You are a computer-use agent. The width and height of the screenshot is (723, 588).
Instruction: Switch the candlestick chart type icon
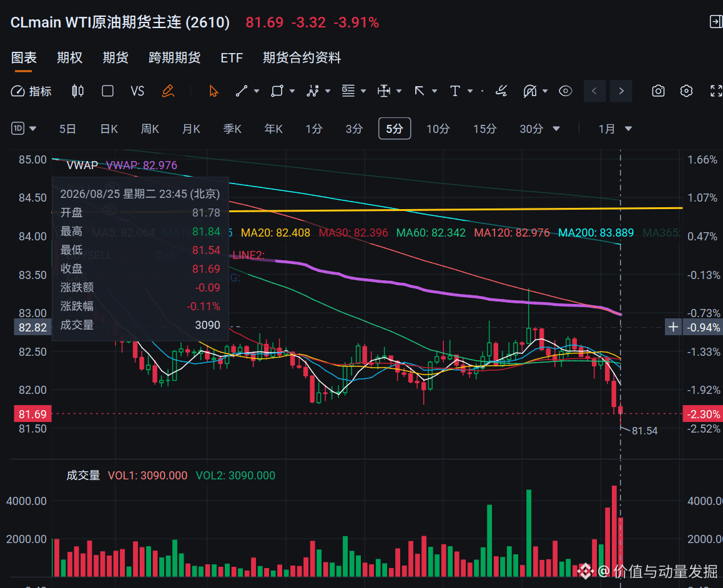(77, 91)
